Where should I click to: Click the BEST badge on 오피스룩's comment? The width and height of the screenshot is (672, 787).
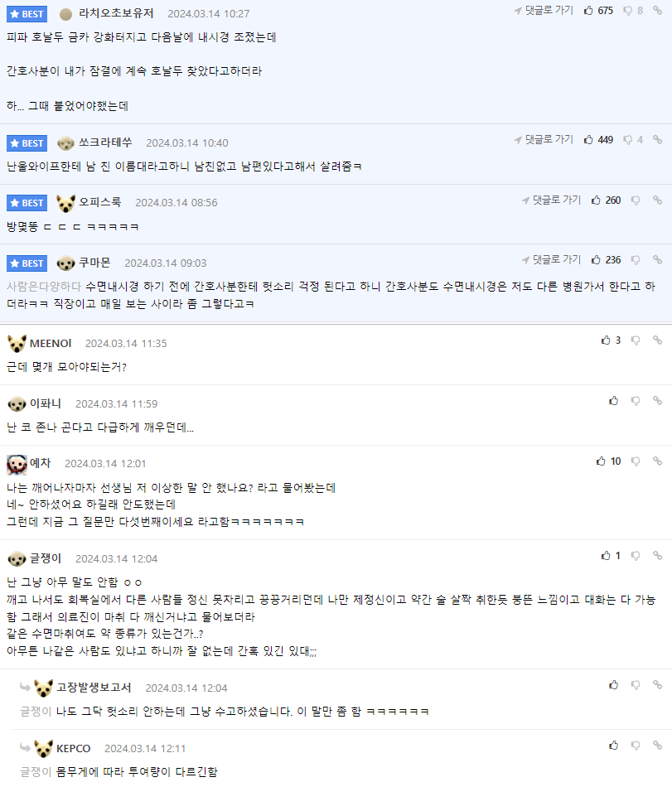point(27,203)
